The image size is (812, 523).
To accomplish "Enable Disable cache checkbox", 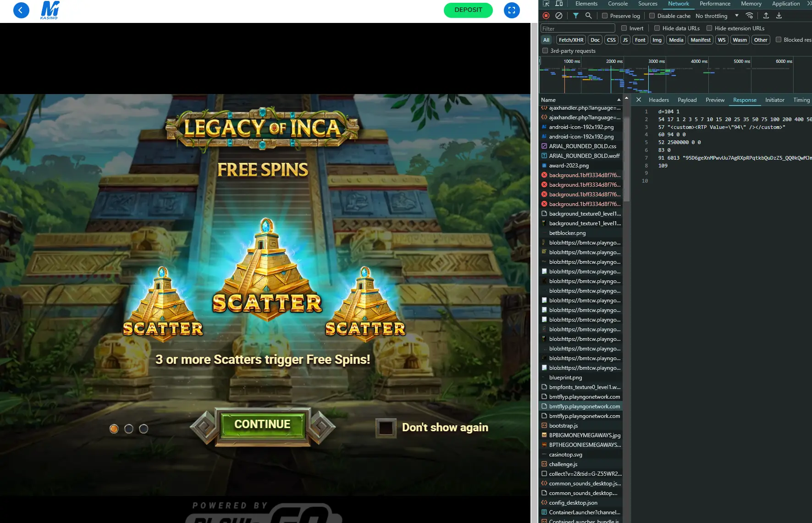I will pyautogui.click(x=652, y=16).
